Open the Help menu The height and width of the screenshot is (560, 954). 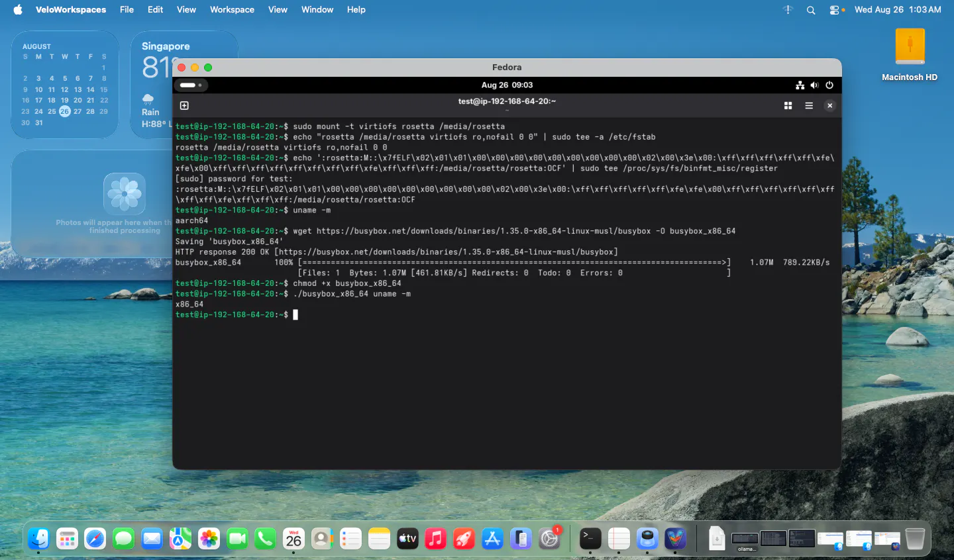[x=356, y=9]
